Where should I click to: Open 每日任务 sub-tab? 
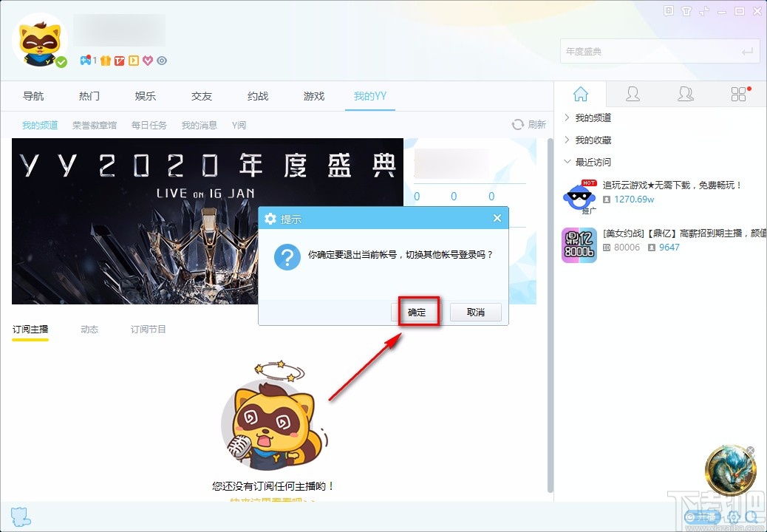click(149, 125)
